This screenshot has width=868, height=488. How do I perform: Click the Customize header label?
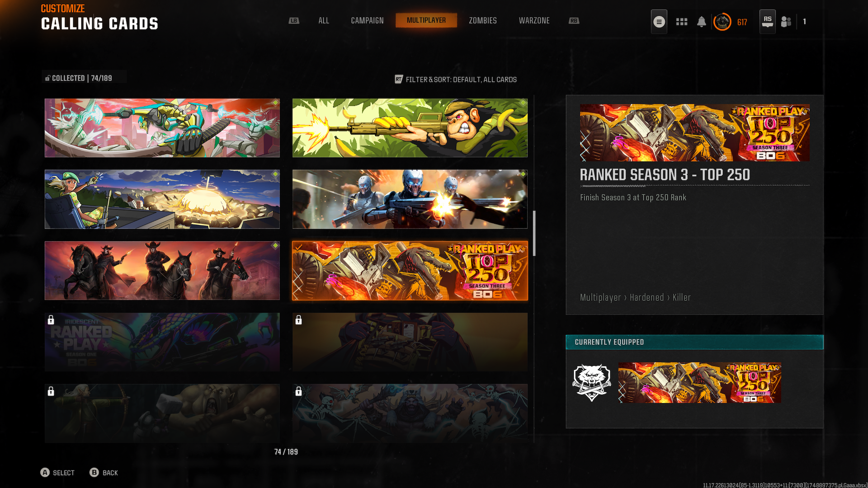pos(63,9)
